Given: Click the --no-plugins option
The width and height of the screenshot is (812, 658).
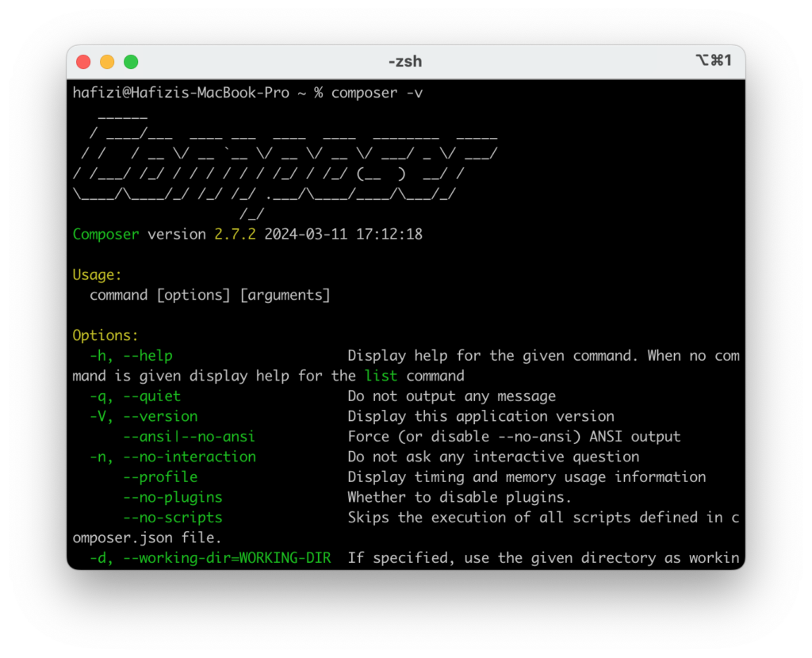Looking at the screenshot, I should tap(173, 497).
